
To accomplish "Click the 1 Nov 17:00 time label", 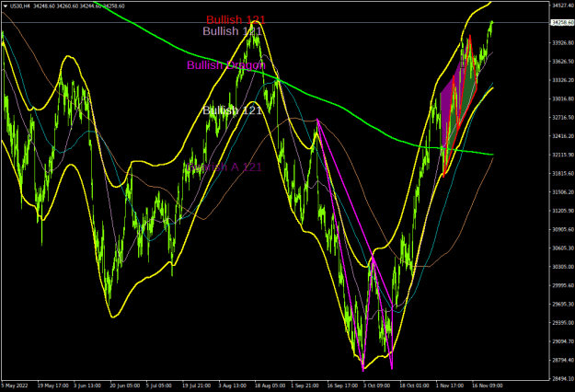I will [450, 386].
